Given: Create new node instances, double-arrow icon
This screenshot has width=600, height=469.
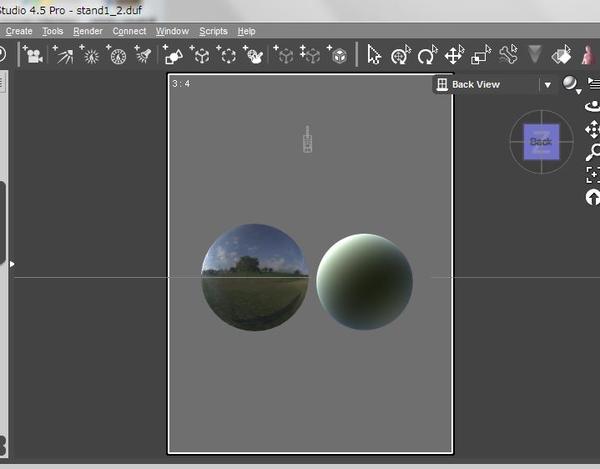Looking at the screenshot, I should (x=310, y=55).
